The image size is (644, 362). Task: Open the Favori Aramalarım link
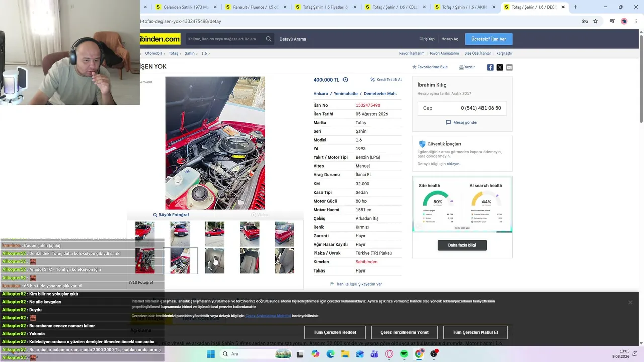(x=444, y=53)
